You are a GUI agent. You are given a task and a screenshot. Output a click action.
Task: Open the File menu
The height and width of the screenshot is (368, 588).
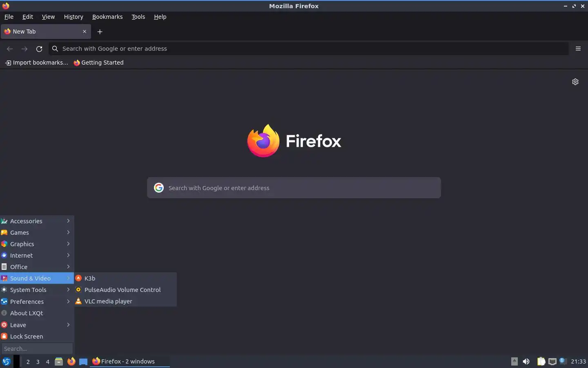coord(9,17)
